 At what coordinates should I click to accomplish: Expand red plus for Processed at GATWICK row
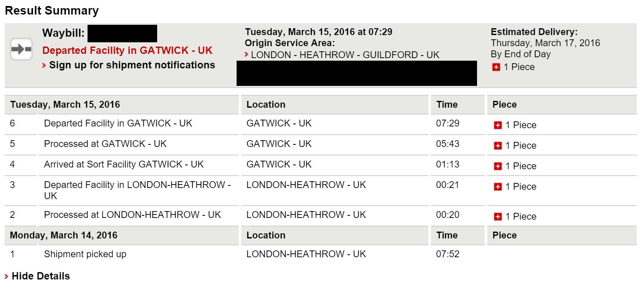(x=498, y=146)
